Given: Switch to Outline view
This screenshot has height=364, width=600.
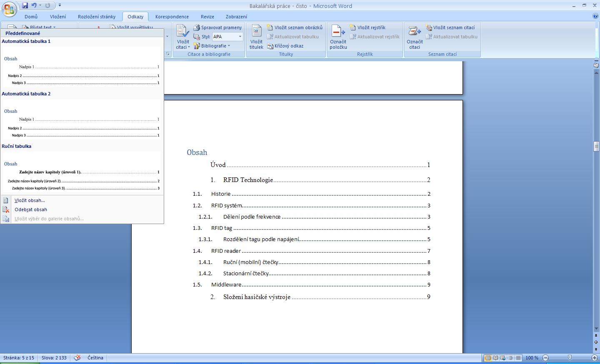Looking at the screenshot, I should [510, 358].
